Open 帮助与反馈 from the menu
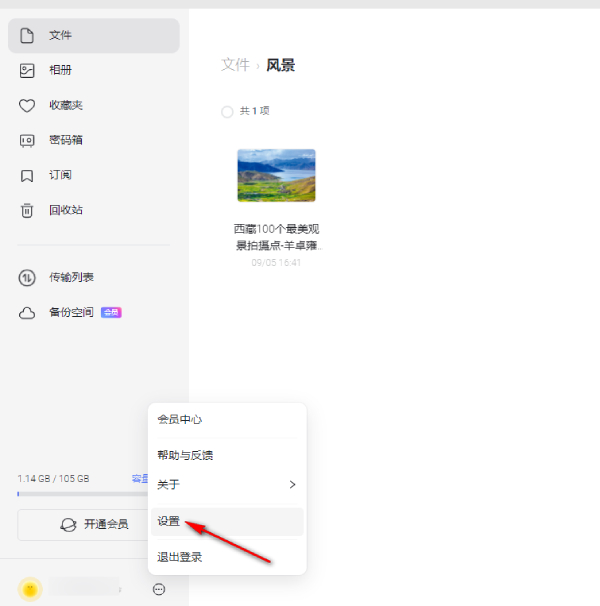 pyautogui.click(x=185, y=456)
